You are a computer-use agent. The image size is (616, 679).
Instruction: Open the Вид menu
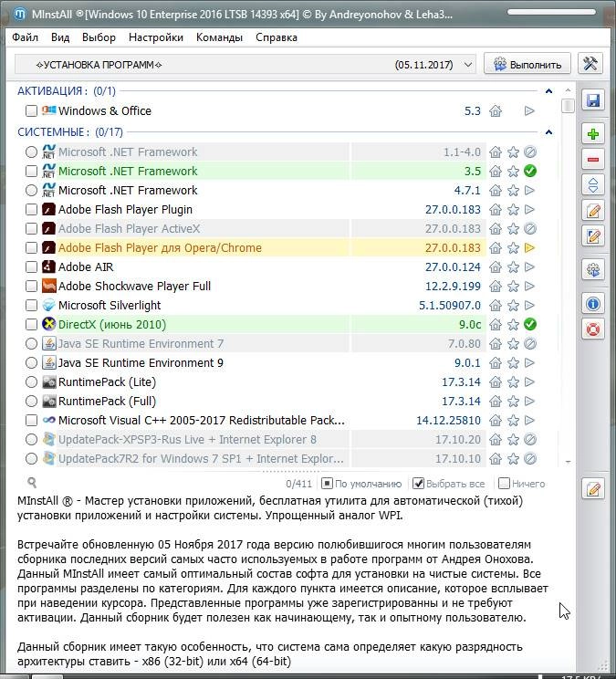[x=60, y=37]
